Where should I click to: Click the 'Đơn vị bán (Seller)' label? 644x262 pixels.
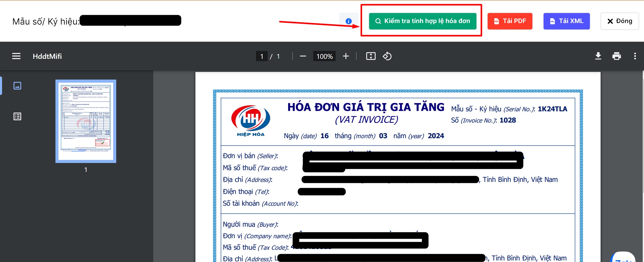[x=250, y=156]
